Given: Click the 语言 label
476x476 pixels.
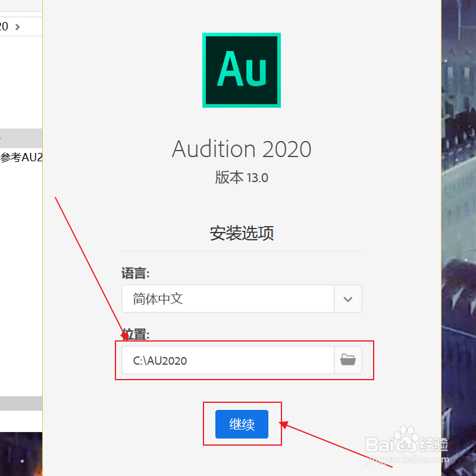Looking at the screenshot, I should pyautogui.click(x=136, y=273).
